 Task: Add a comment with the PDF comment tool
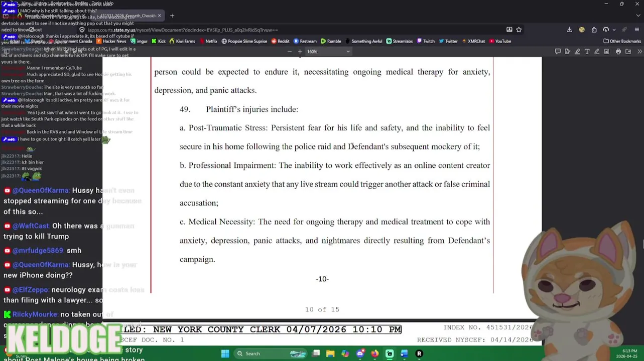coord(558,51)
